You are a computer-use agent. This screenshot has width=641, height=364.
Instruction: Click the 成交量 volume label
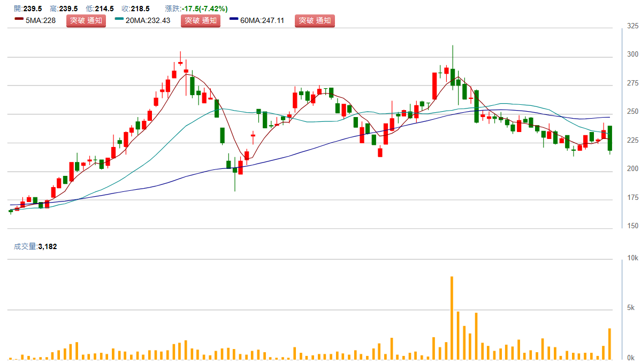(x=26, y=246)
